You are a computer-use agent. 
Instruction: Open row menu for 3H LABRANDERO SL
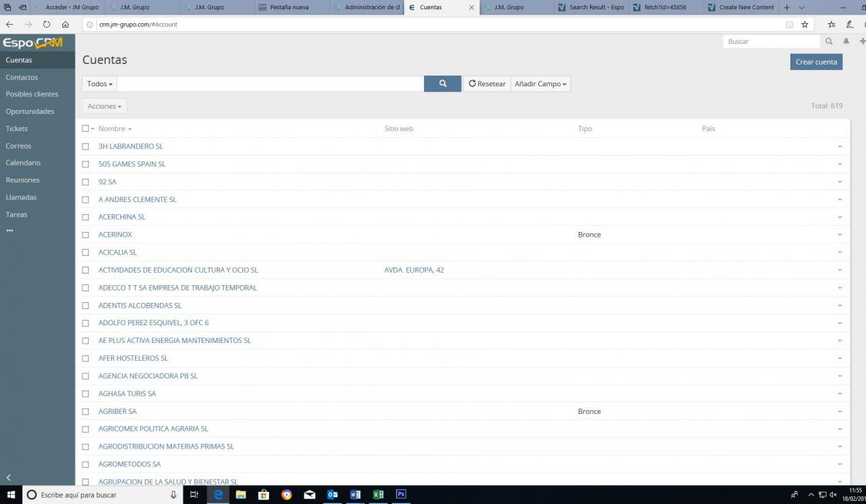pyautogui.click(x=840, y=146)
